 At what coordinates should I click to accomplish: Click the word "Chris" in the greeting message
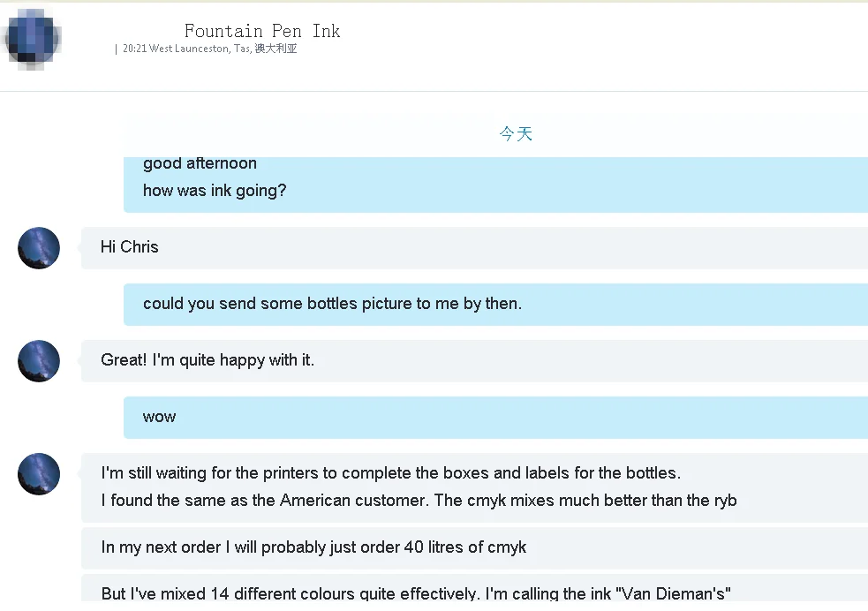pyautogui.click(x=140, y=247)
